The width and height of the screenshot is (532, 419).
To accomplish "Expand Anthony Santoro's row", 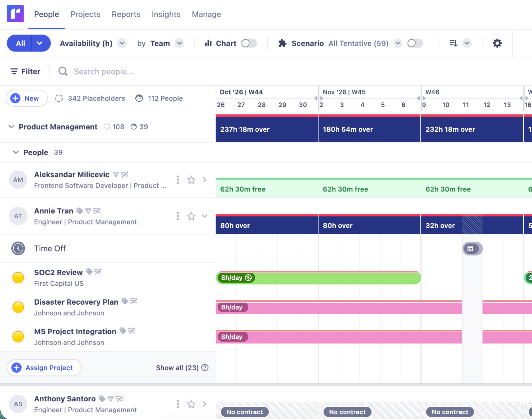I will point(204,404).
